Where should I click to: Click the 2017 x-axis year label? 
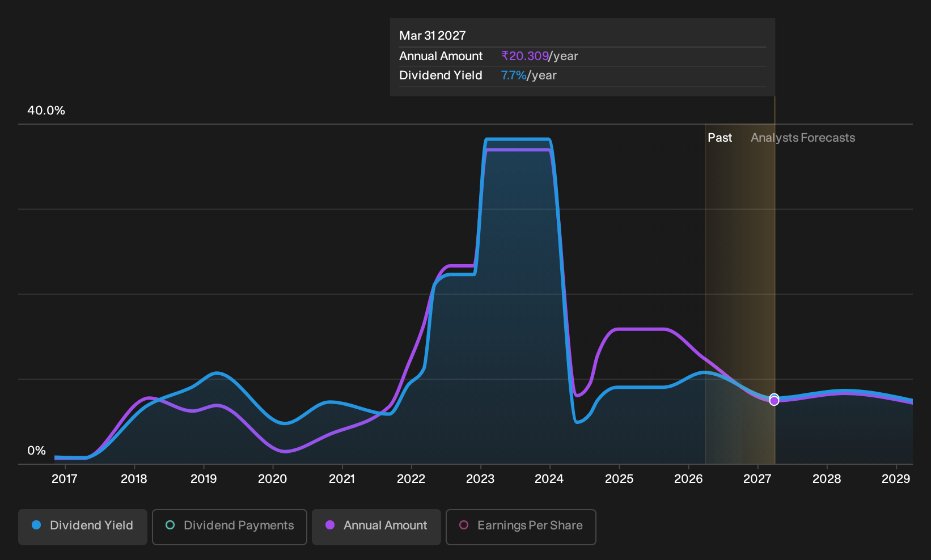(x=65, y=479)
